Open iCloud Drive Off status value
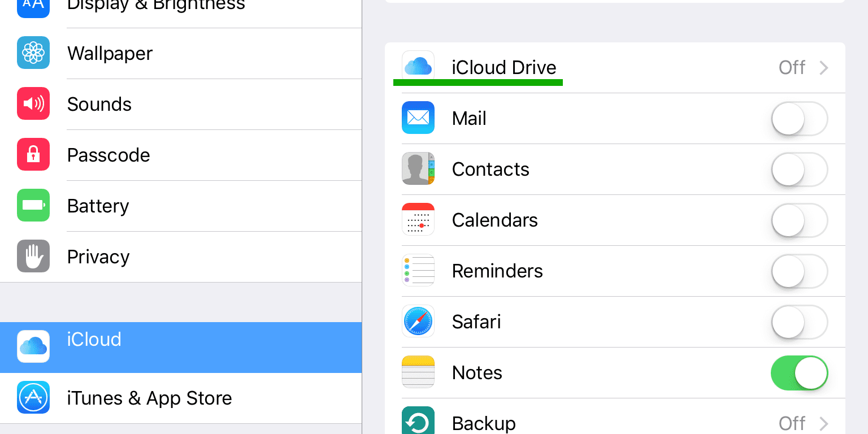This screenshot has height=434, width=868. (792, 68)
